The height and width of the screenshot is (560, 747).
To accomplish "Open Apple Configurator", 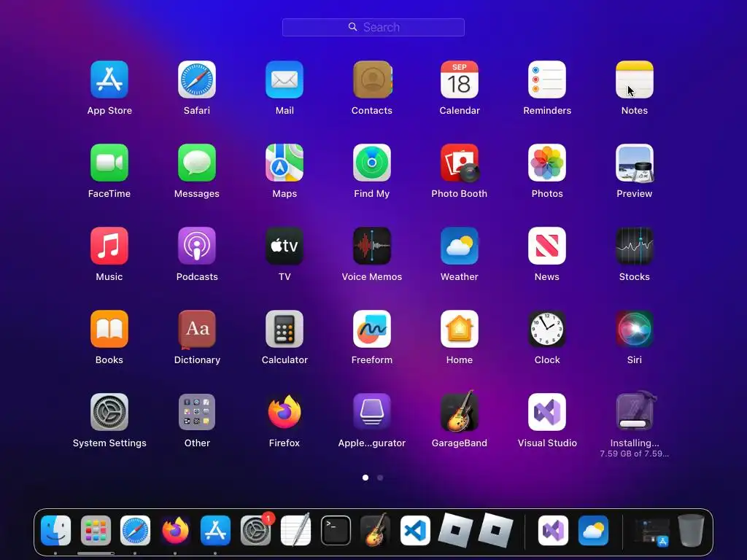I will [x=372, y=412].
